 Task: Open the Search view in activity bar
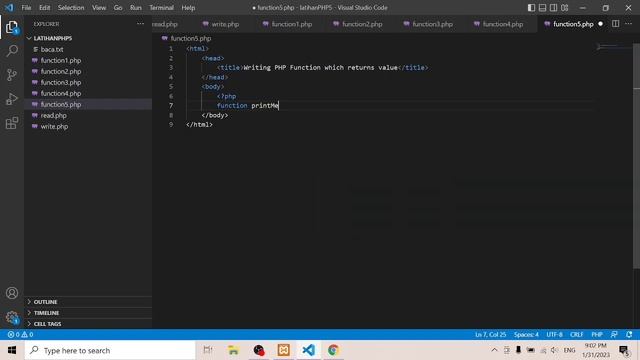(x=12, y=51)
